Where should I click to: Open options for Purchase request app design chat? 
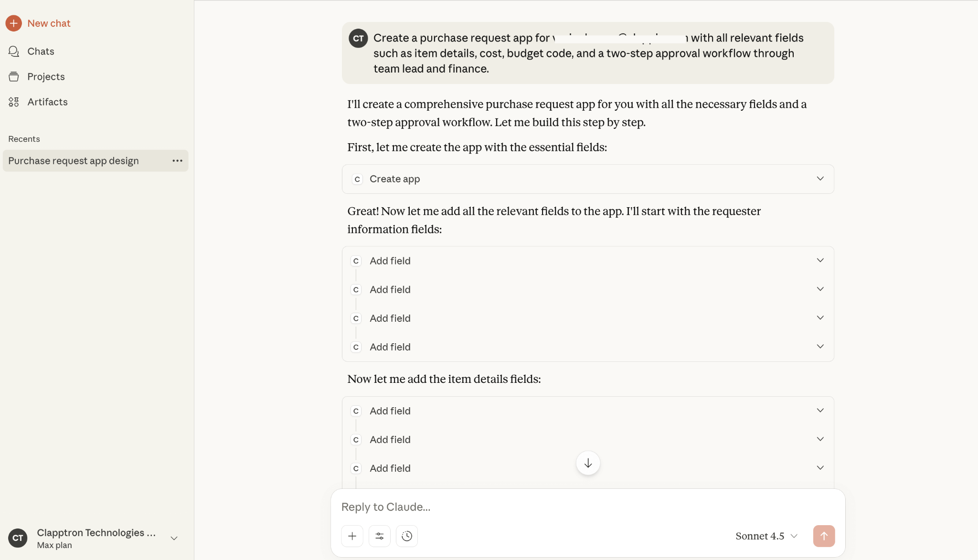click(177, 160)
